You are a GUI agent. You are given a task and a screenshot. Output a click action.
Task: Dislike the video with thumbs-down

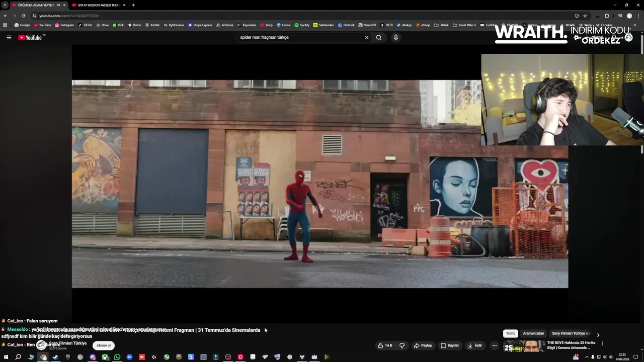tap(402, 345)
